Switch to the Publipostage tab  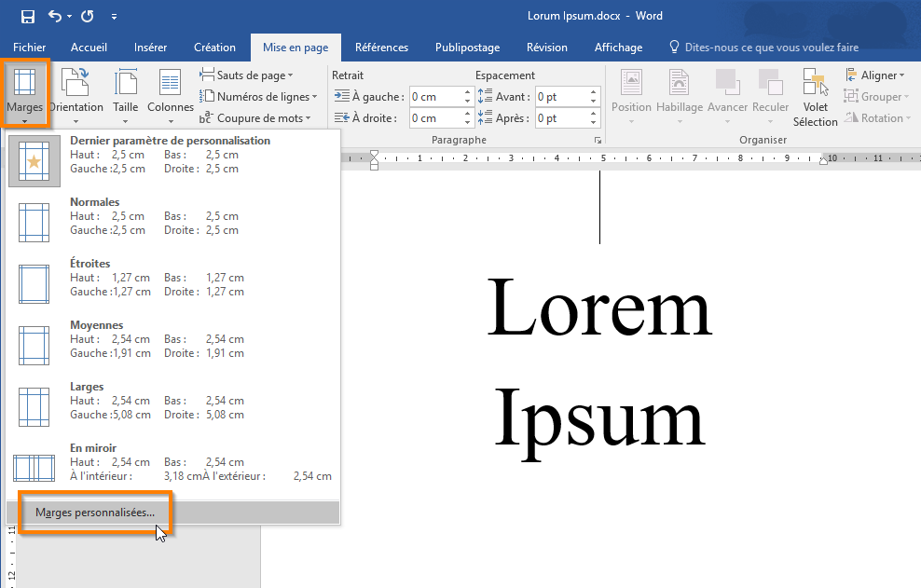click(468, 48)
